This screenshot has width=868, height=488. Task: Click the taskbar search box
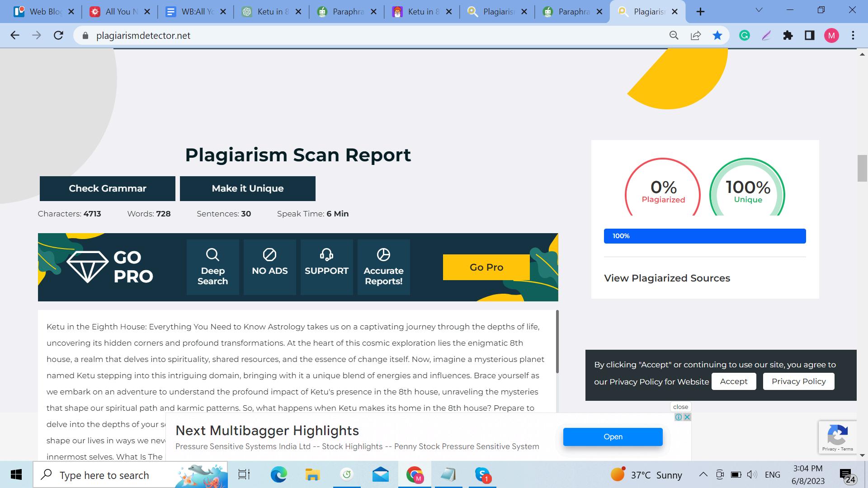[x=130, y=475]
